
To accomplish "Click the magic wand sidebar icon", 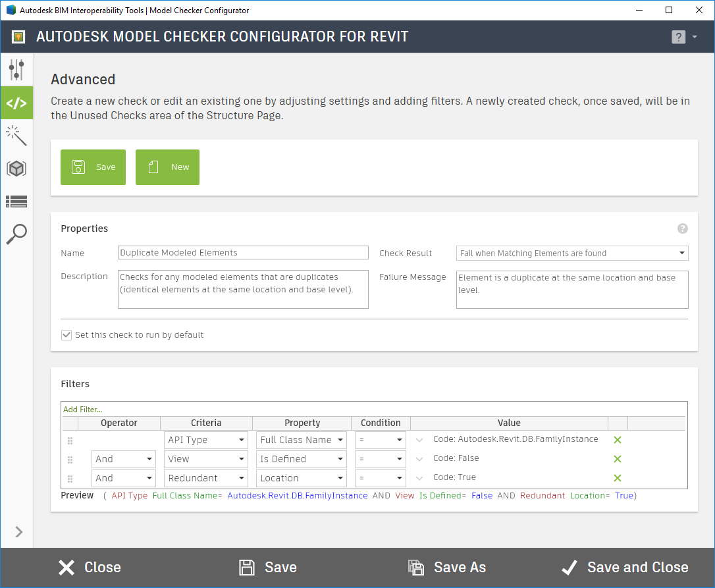I will [16, 135].
